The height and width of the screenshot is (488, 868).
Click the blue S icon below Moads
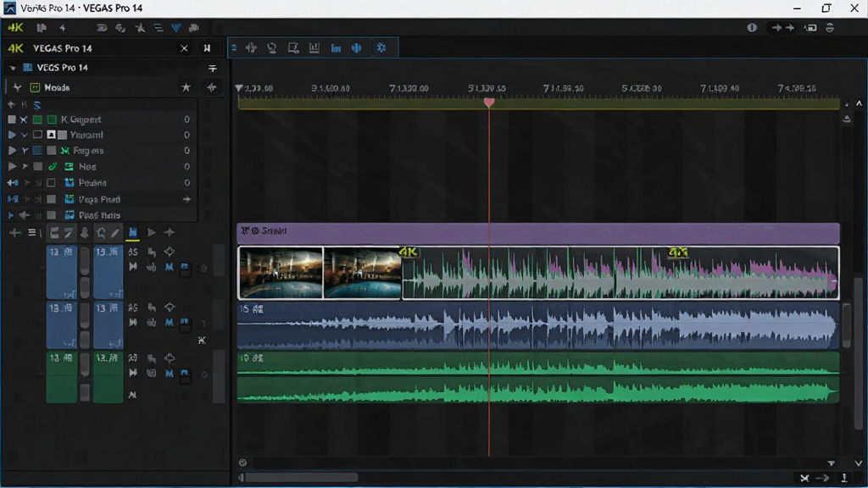36,104
